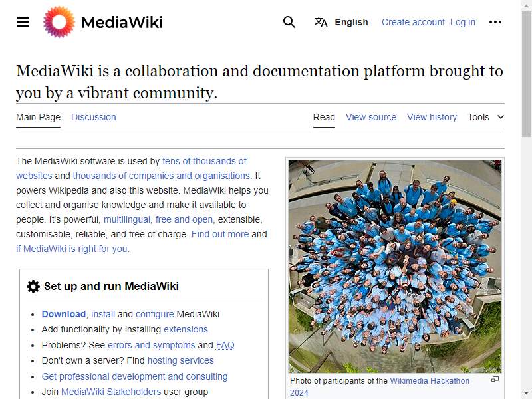The width and height of the screenshot is (532, 399).
Task: Open the 'errors and symptoms' link
Action: [152, 345]
